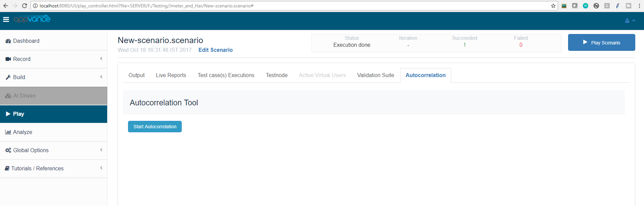Viewport: 644px width, 206px height.
Task: Click the Play Scenario button
Action: click(601, 43)
